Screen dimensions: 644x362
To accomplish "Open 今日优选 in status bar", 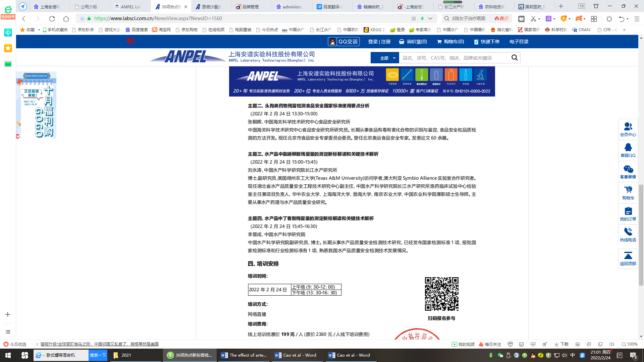I will 15,344.
